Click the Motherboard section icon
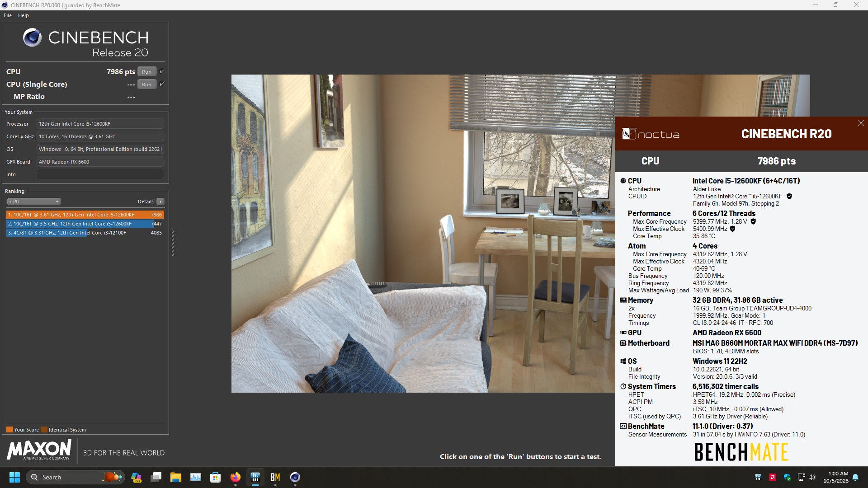This screenshot has height=488, width=868. tap(623, 343)
